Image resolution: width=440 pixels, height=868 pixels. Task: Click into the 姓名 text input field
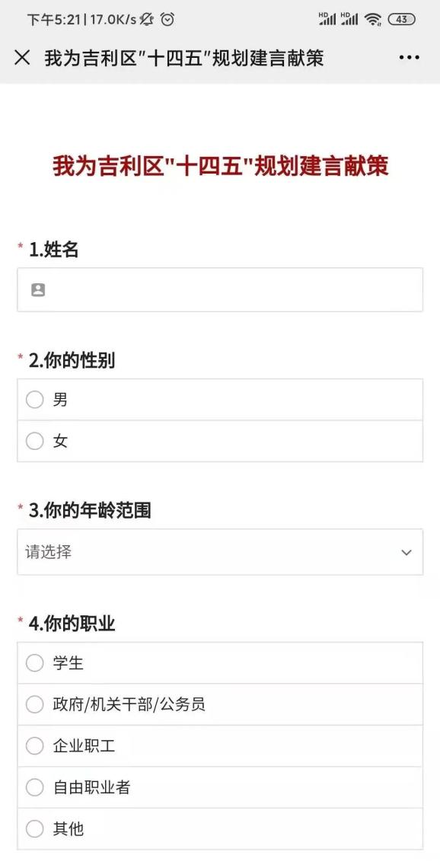pyautogui.click(x=220, y=290)
